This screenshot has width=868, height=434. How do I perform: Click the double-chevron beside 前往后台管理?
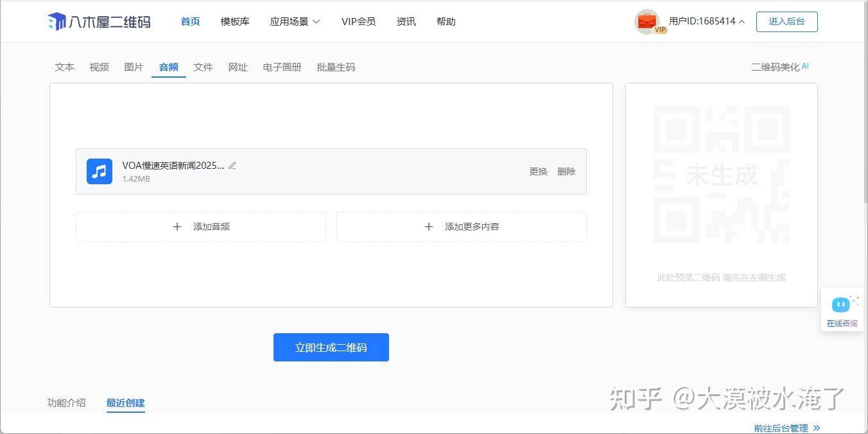click(816, 428)
